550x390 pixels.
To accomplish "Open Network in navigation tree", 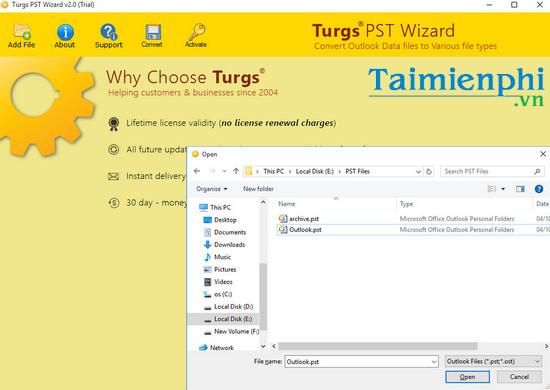I will pos(216,348).
